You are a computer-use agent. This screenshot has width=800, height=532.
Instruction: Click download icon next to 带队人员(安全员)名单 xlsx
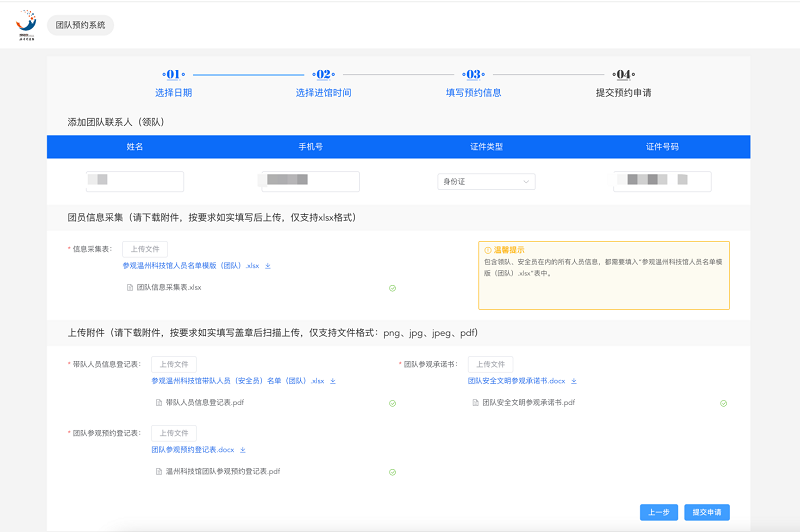(x=333, y=381)
